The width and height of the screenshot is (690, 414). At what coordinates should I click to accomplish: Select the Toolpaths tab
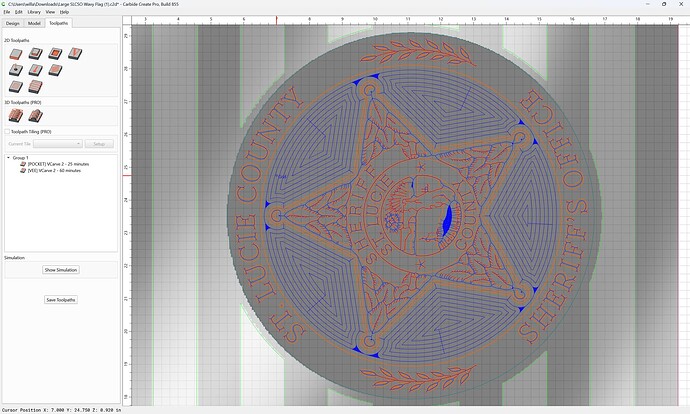[x=59, y=23]
